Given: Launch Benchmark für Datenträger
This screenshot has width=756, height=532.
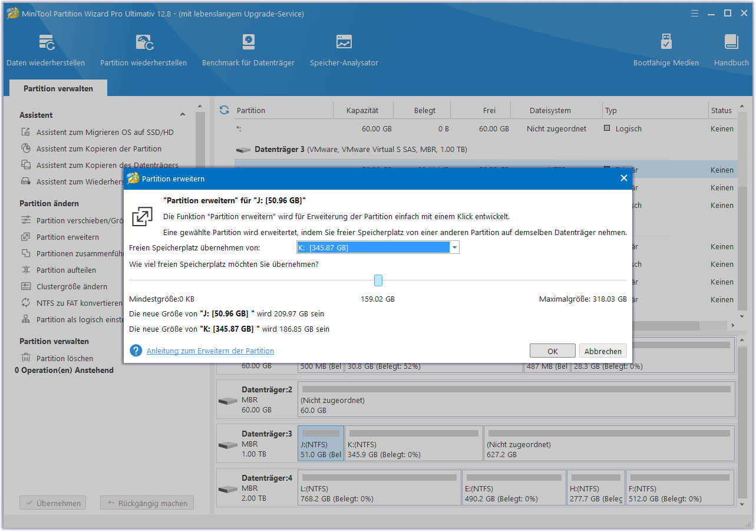Looking at the screenshot, I should [248, 50].
